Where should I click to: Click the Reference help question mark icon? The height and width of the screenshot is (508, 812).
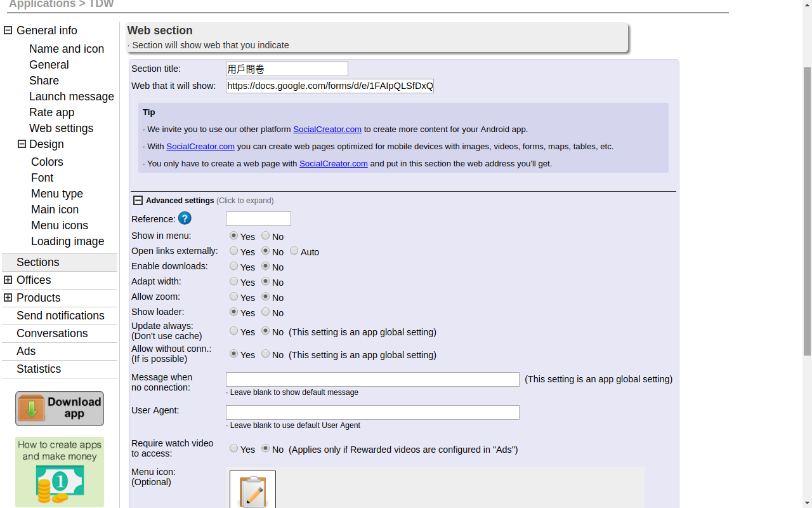pyautogui.click(x=185, y=218)
